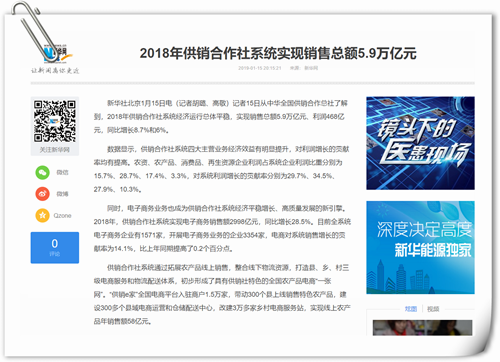Click the paragraph starting 数据显示
Viewport: 500px width, 362px height.
coord(221,169)
